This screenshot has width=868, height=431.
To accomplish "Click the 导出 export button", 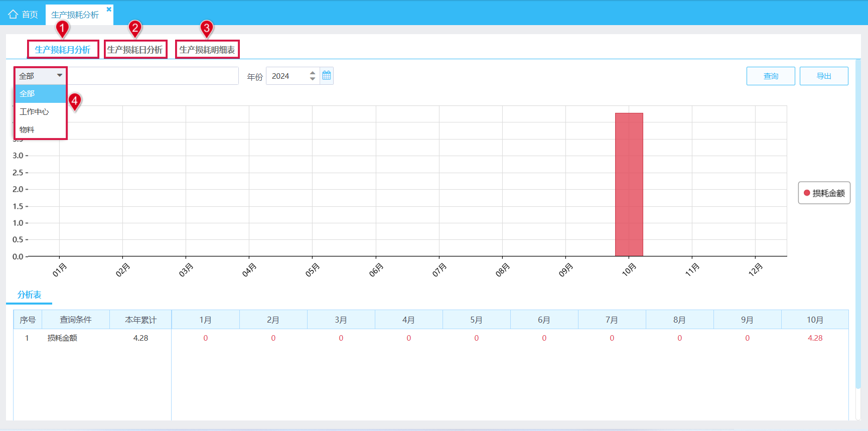I will click(824, 76).
